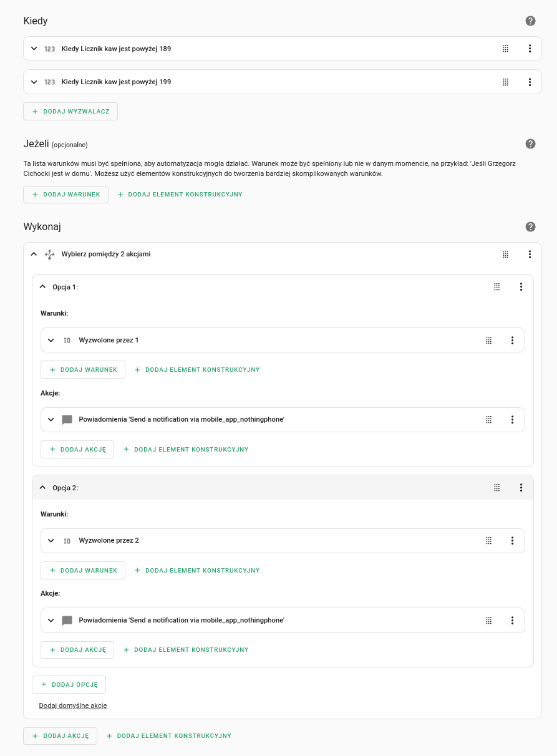Add condition under Opcja 2 Warunki
Image resolution: width=557 pixels, height=756 pixels.
pos(83,571)
